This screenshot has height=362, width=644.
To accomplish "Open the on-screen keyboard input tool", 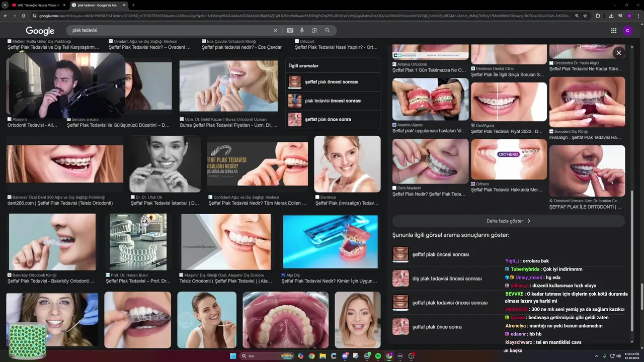I will point(290,30).
